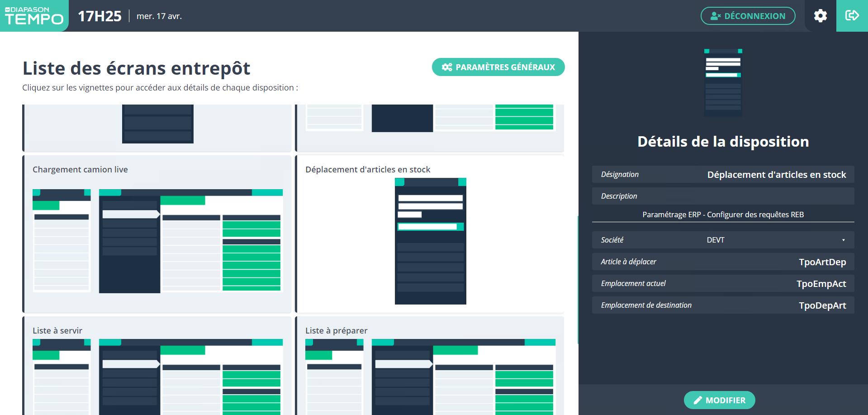Viewport: 868px width, 415px height.
Task: Click the Désignation field value
Action: tap(776, 175)
